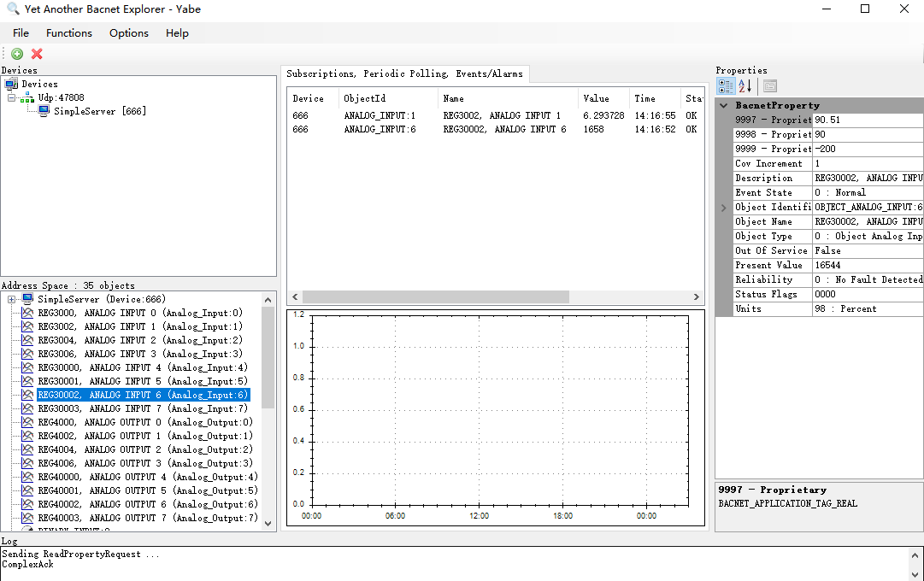
Task: Click the Time column header
Action: click(x=655, y=98)
